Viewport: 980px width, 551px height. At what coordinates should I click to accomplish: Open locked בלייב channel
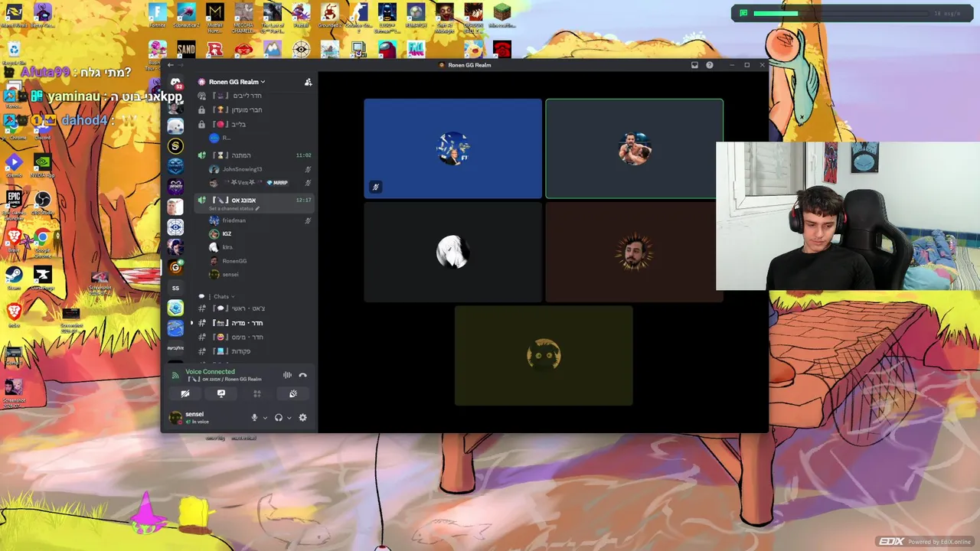coord(255,125)
